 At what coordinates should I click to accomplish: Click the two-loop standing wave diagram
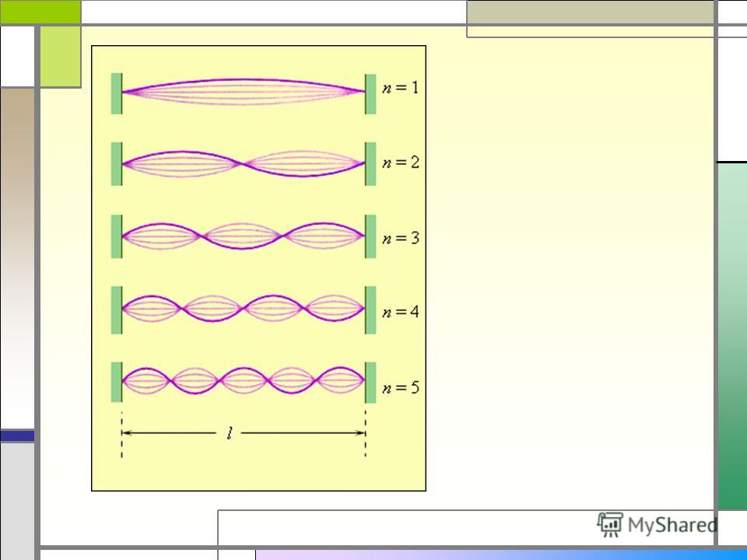(x=244, y=164)
